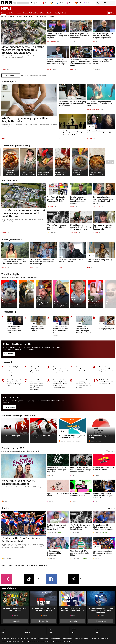Select the World tab in news nav
Viewport: 116px width, 644px height.
12,13
